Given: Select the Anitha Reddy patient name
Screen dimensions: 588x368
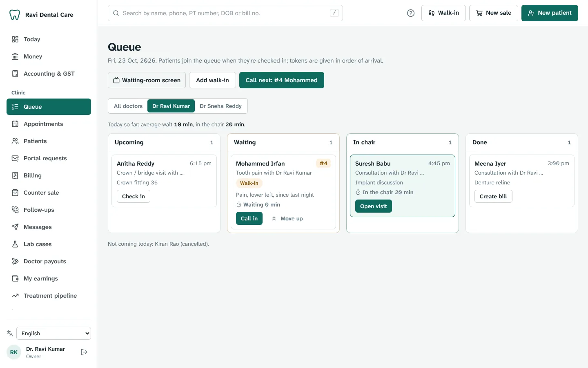Looking at the screenshot, I should (136, 164).
